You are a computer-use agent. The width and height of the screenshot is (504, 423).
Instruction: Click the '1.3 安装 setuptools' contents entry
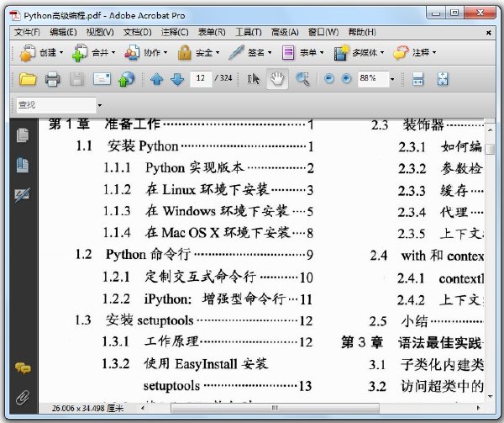[x=193, y=320]
